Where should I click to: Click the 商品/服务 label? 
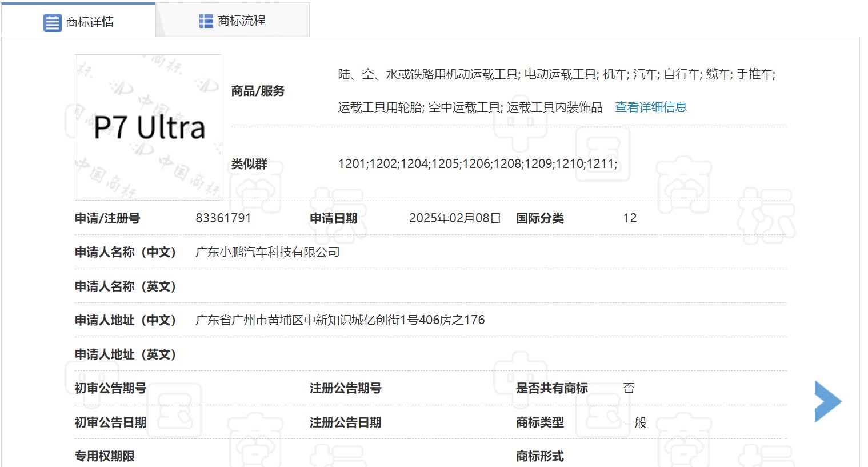tap(258, 91)
